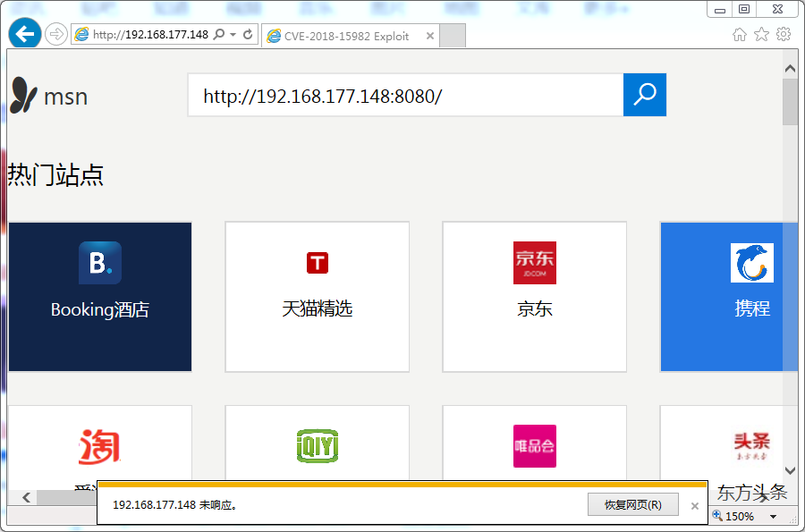Open the Tools gear icon
This screenshot has width=805, height=532.
784,34
